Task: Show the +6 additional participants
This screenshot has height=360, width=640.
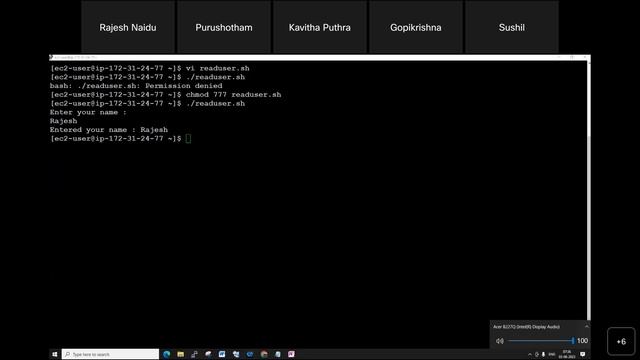Action: coord(621,341)
